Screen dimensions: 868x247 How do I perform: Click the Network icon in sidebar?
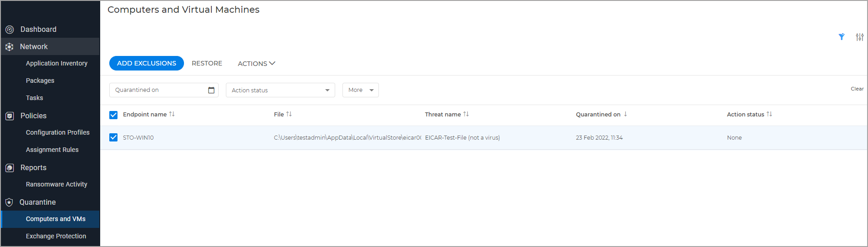(x=10, y=47)
